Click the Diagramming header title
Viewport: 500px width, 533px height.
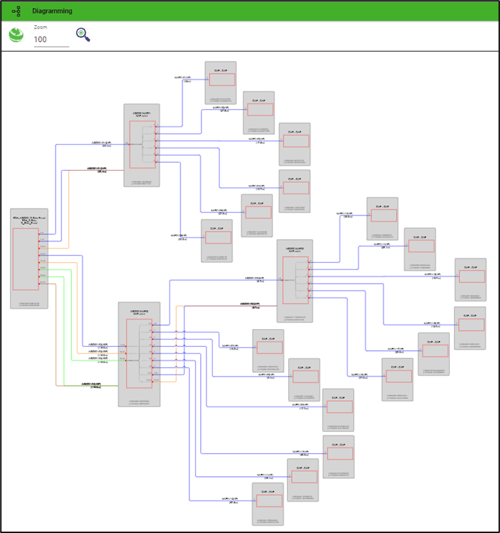point(52,11)
